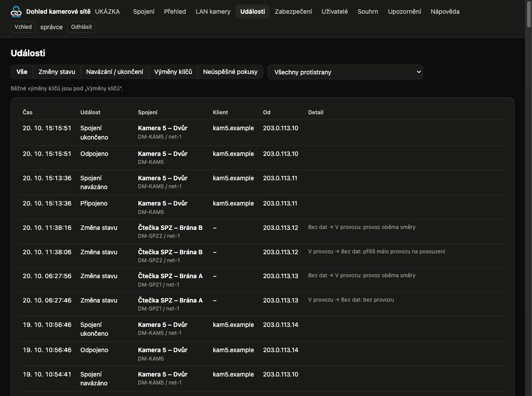Click Spojení navázáno event at 20. 10. 15:13:36

tap(94, 182)
